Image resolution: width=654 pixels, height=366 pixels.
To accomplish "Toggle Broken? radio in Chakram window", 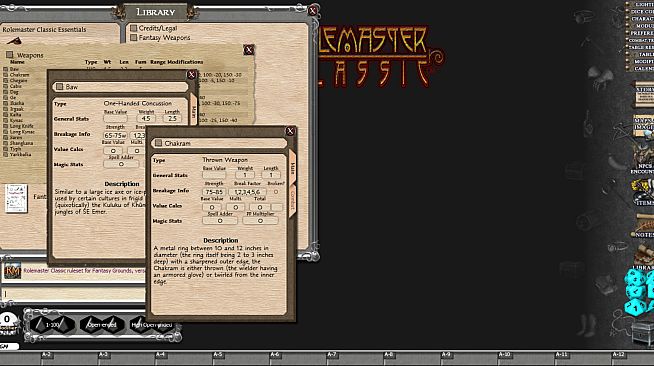I will click(276, 192).
